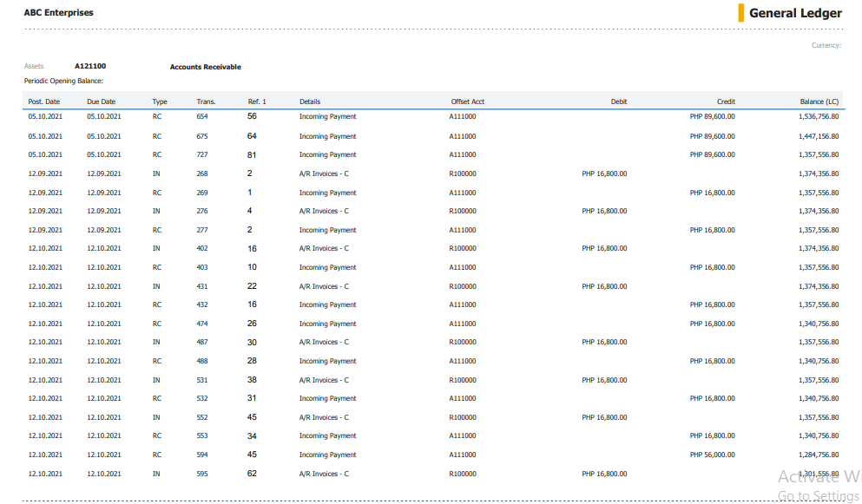Select transaction number 403

[202, 268]
